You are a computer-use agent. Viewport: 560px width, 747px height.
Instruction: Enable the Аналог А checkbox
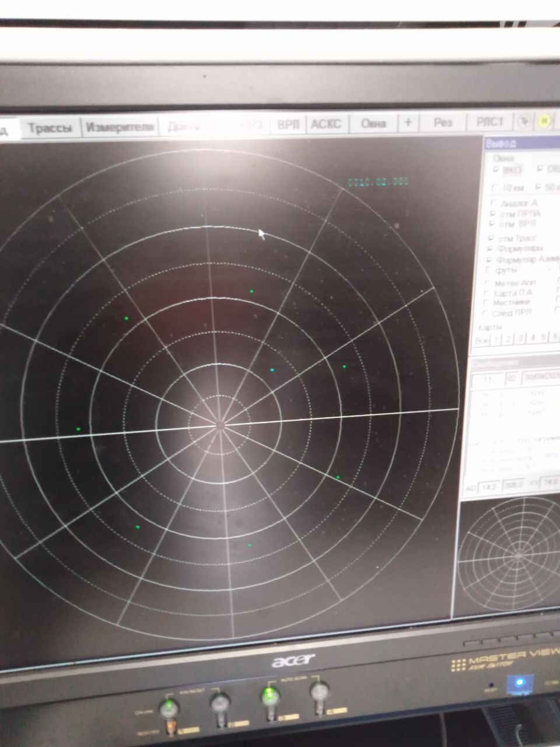tap(494, 203)
